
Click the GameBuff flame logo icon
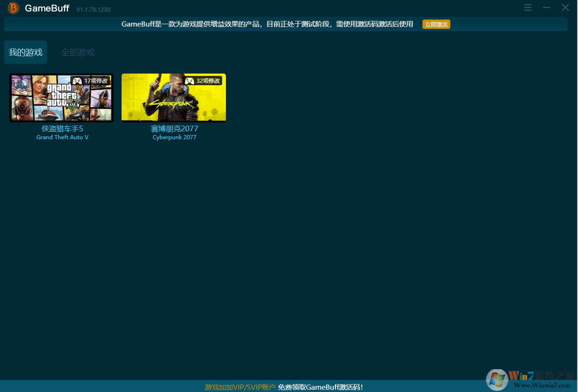pos(14,8)
